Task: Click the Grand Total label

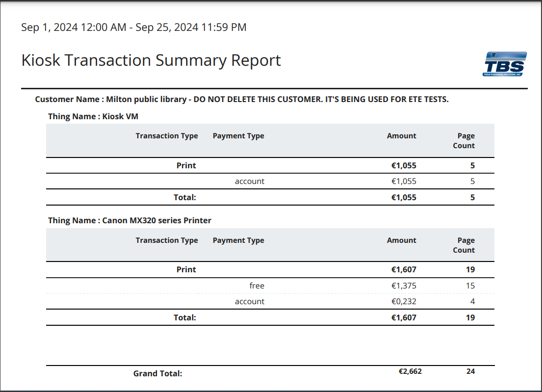Action: (157, 373)
